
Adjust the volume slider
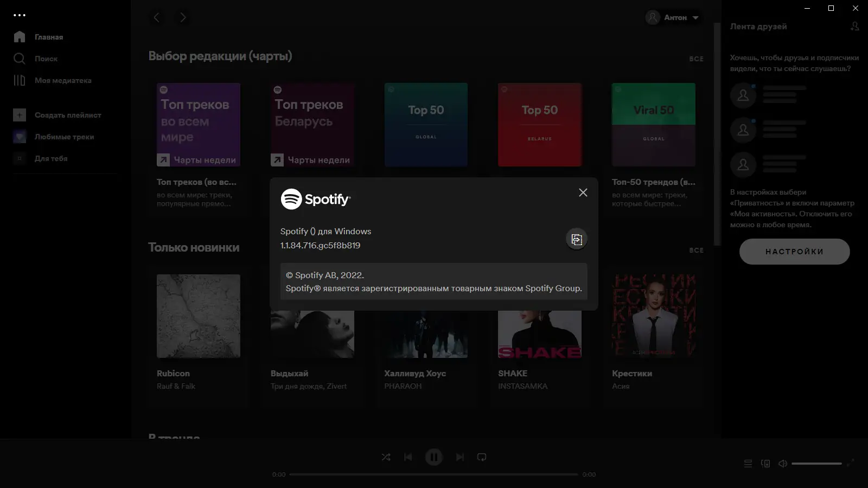click(x=816, y=464)
